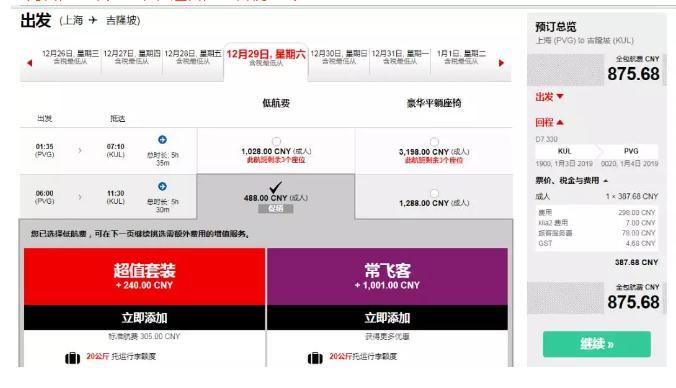Select the 12月27日 星期四 date tab
Image resolution: width=676 pixels, height=388 pixels.
coord(131,57)
